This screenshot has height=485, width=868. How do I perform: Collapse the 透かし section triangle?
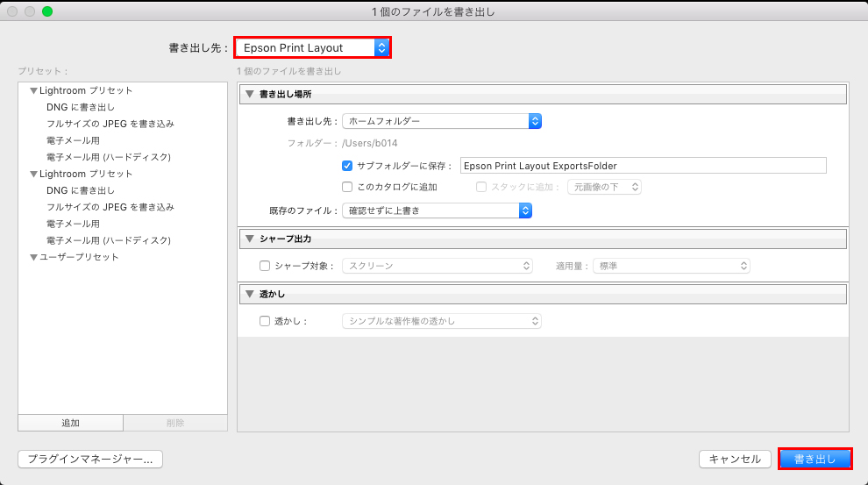(x=250, y=294)
